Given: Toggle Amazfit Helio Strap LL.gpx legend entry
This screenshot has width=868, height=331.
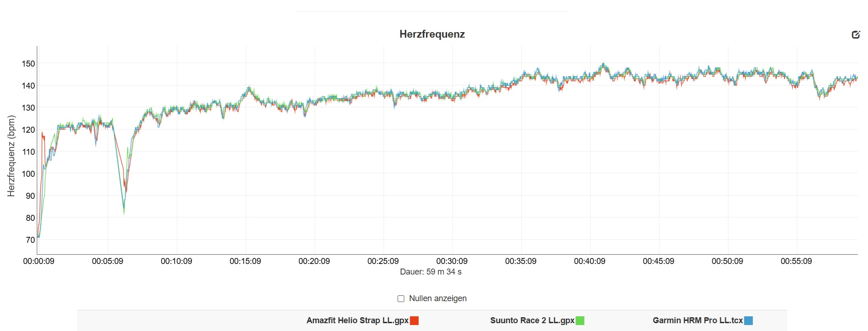Looking at the screenshot, I should (x=363, y=320).
